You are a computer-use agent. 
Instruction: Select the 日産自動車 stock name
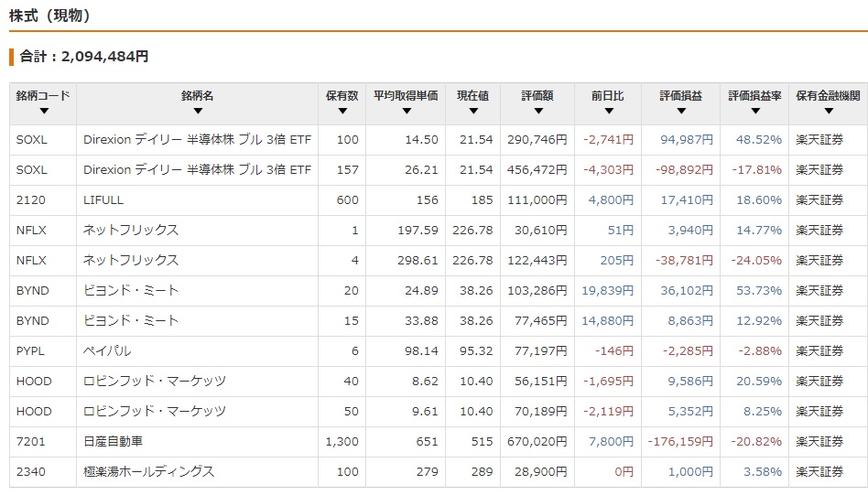click(x=113, y=442)
